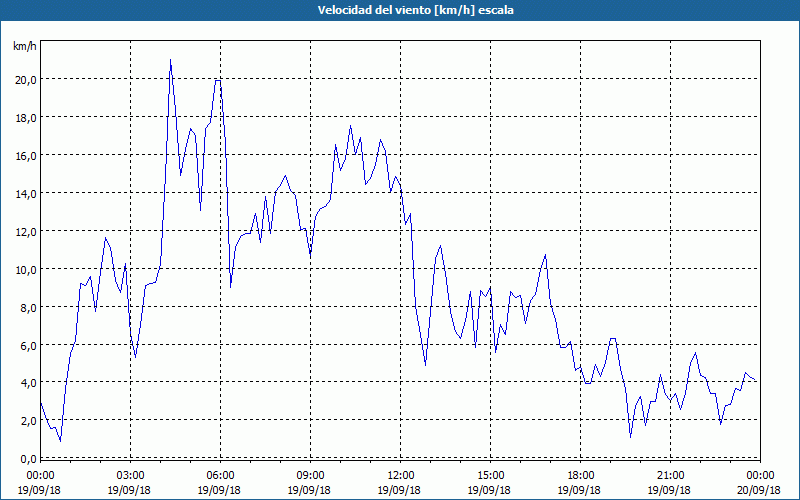Click the '12,0' y-axis label
This screenshot has height=500, width=800.
pyautogui.click(x=26, y=232)
